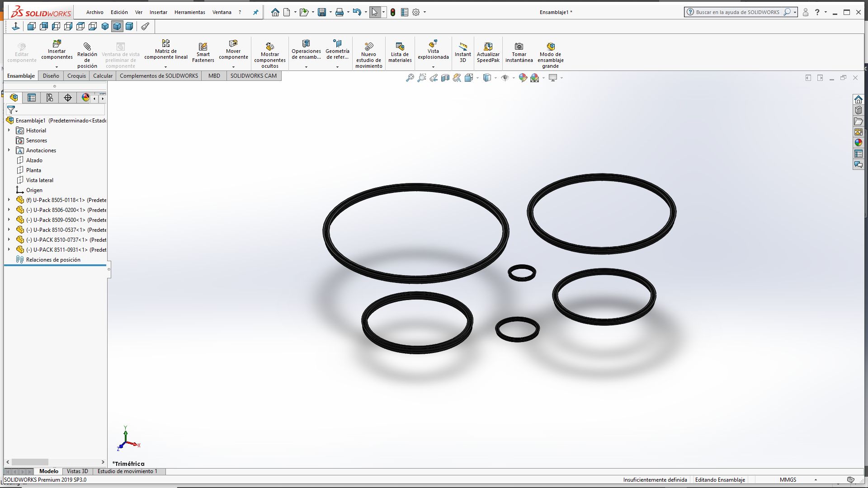
Task: Click the SOLIDWORKS help search field
Action: coord(737,12)
